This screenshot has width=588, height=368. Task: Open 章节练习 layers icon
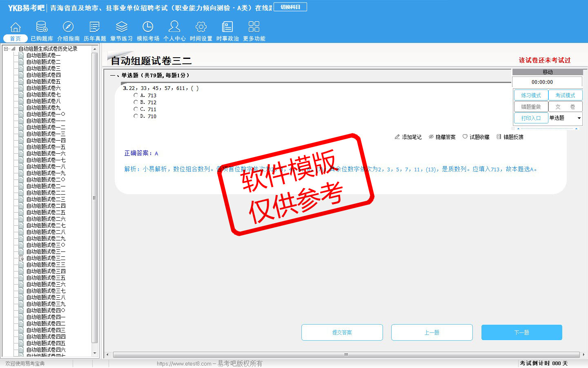(x=121, y=27)
